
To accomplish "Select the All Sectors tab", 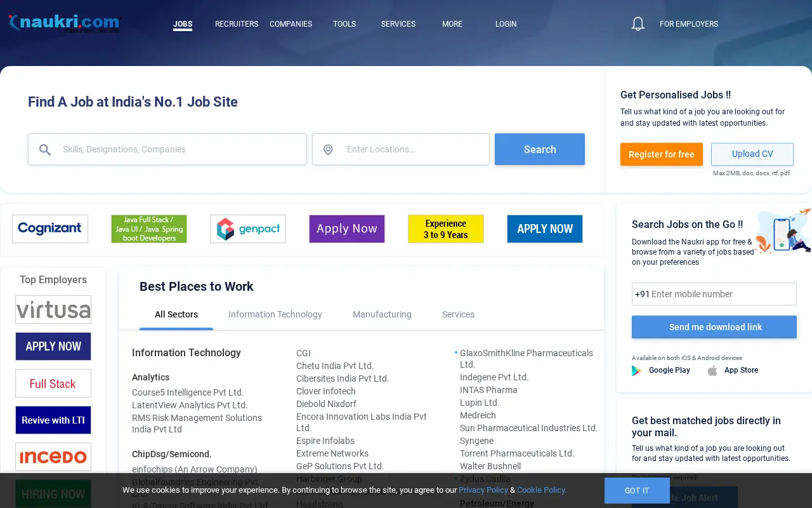I will [x=176, y=314].
